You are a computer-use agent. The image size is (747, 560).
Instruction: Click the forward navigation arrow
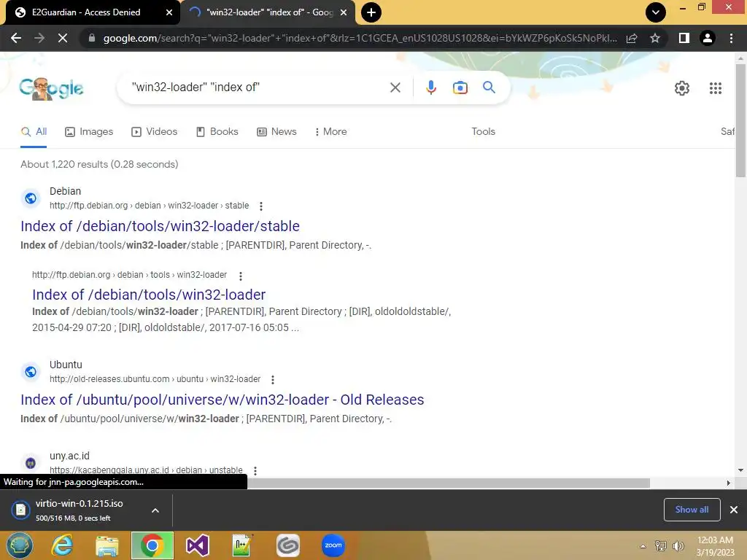tap(39, 38)
